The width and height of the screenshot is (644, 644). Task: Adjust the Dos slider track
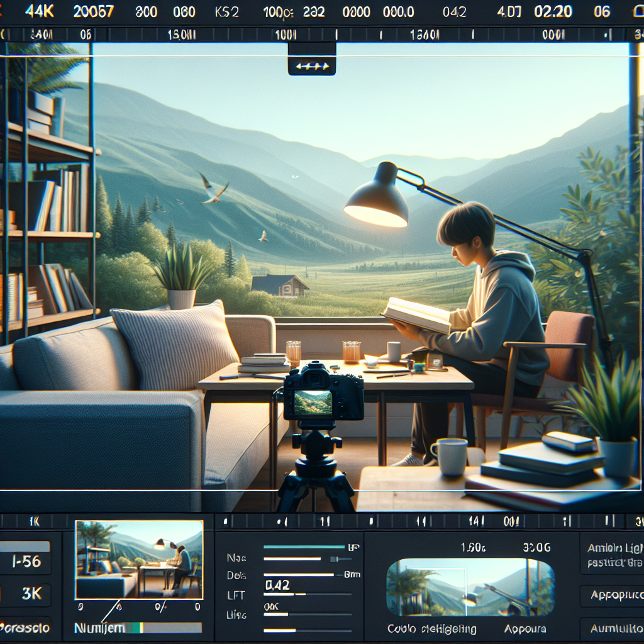(298, 574)
